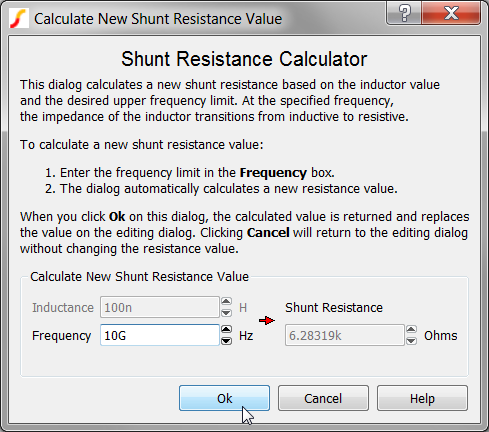Click the question mark help button in title bar
This screenshot has width=489, height=432.
click(x=404, y=13)
